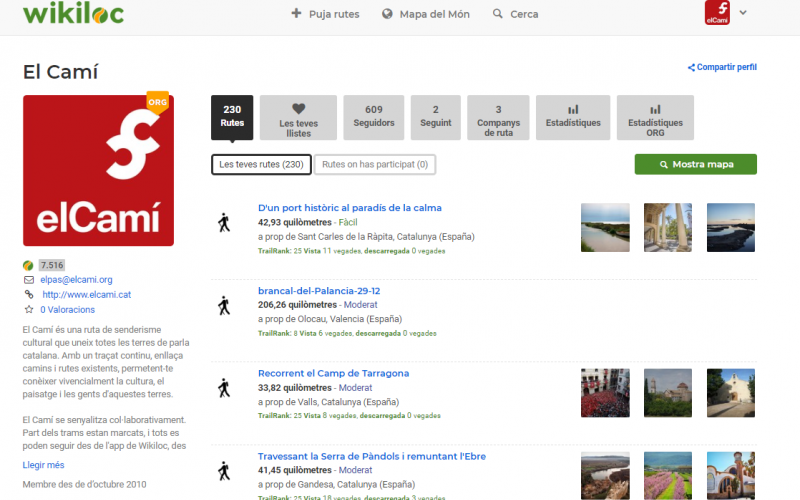Click the heart icon in Les teves llistes
800x500 pixels.
298,108
